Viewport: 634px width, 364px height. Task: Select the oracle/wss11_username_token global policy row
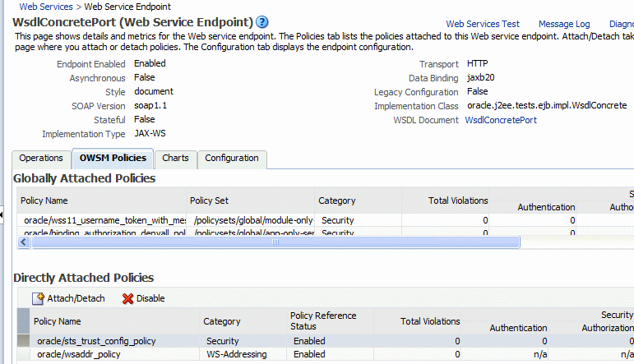coord(104,220)
